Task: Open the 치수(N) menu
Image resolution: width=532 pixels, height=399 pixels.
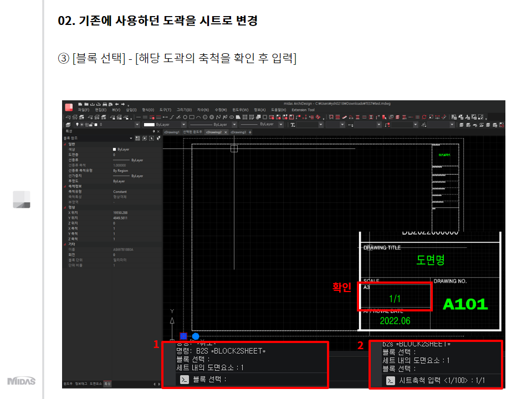Action: click(x=203, y=110)
